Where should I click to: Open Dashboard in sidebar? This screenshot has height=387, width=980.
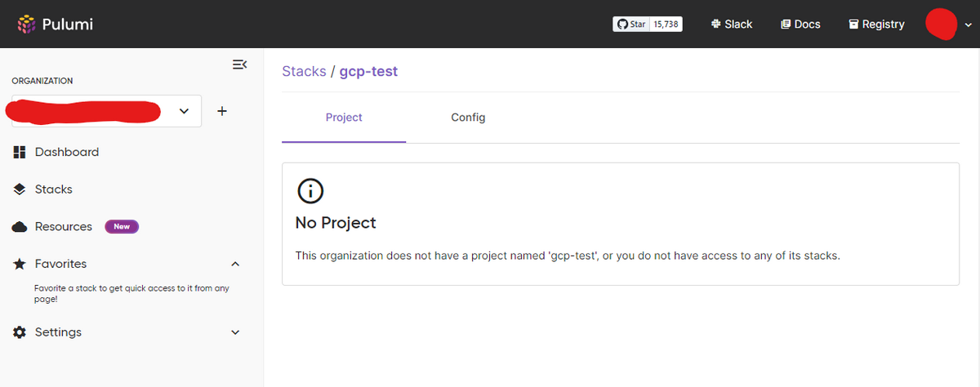coord(67,152)
